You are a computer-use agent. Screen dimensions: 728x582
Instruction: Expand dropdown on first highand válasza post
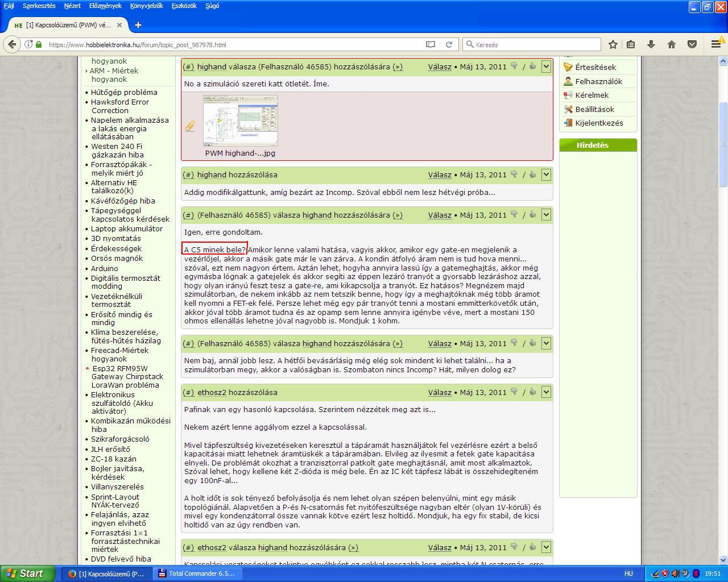click(546, 66)
